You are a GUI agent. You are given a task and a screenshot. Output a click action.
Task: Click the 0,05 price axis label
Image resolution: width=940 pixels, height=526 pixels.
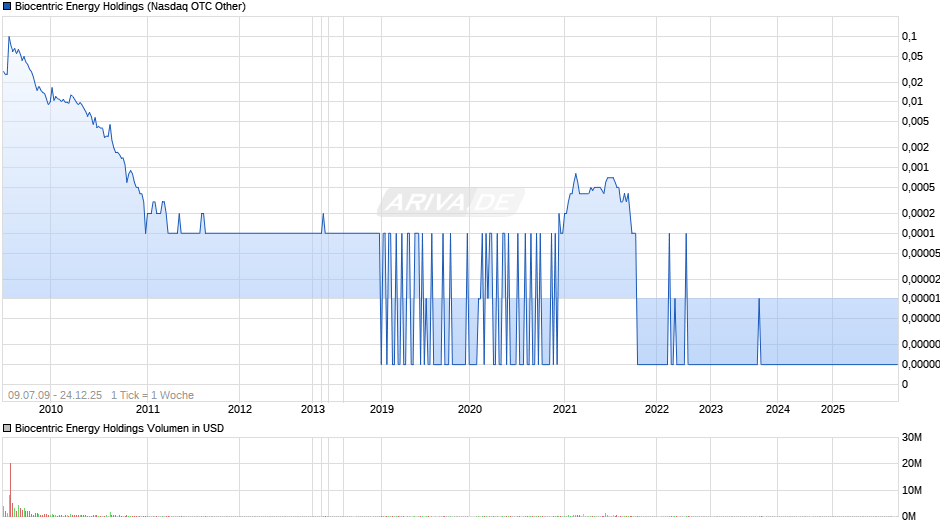tap(912, 56)
